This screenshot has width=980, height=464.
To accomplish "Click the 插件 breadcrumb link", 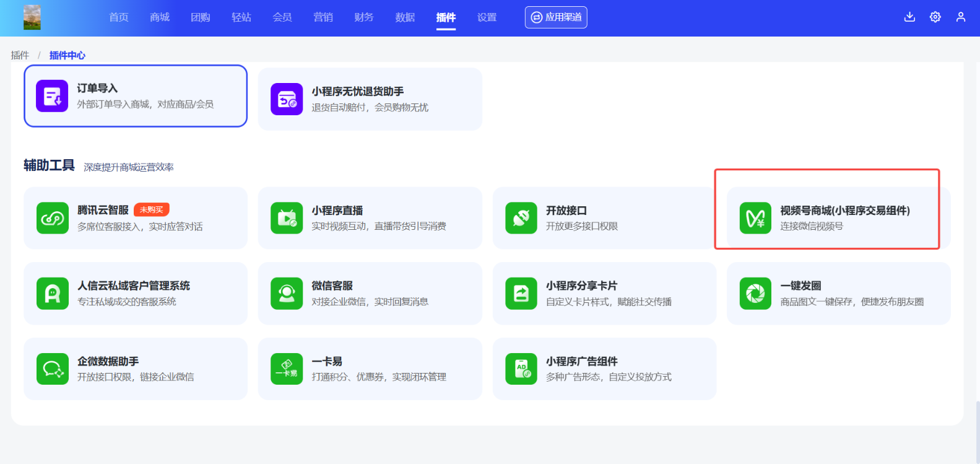I will 20,55.
